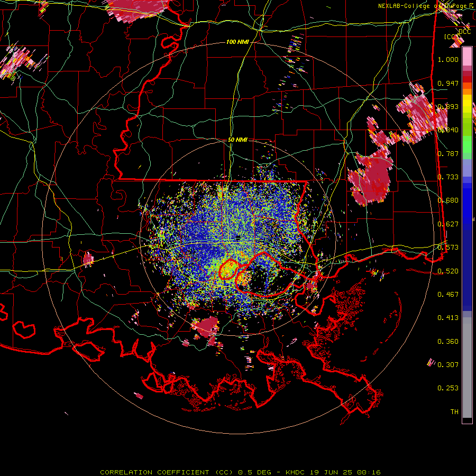Click the 0.787 legend value

pos(448,153)
